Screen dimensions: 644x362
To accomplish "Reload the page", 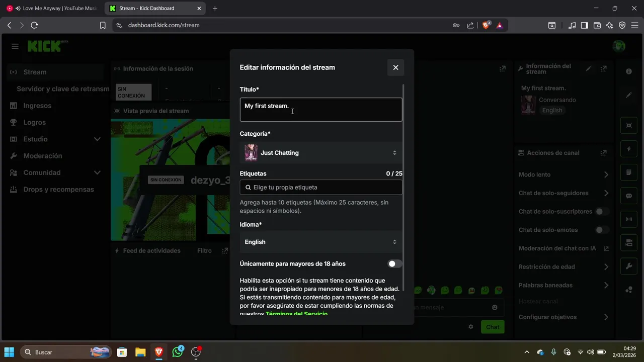I will coord(34,25).
